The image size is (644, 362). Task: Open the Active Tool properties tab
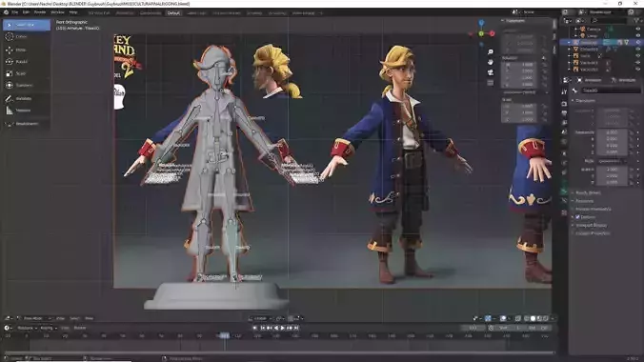click(564, 91)
